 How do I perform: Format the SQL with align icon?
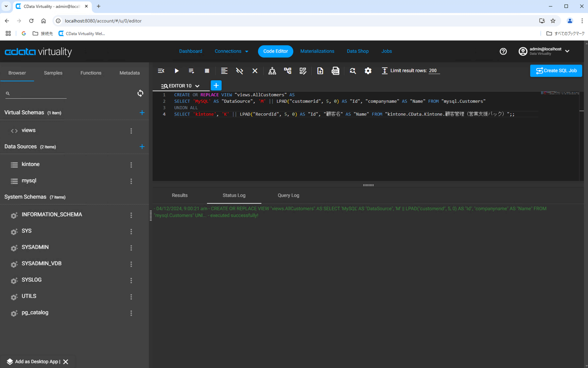(x=224, y=71)
